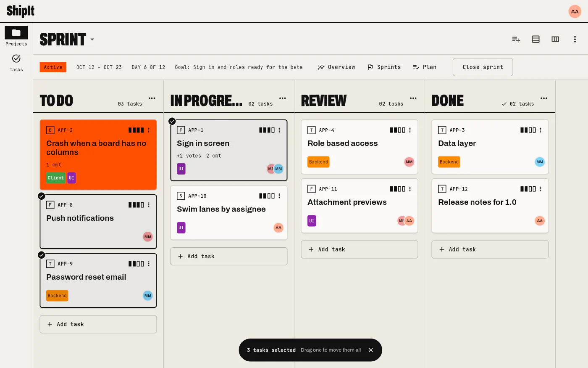The width and height of the screenshot is (588, 368).
Task: Add task to the IN PROGRESS column
Action: pyautogui.click(x=229, y=256)
